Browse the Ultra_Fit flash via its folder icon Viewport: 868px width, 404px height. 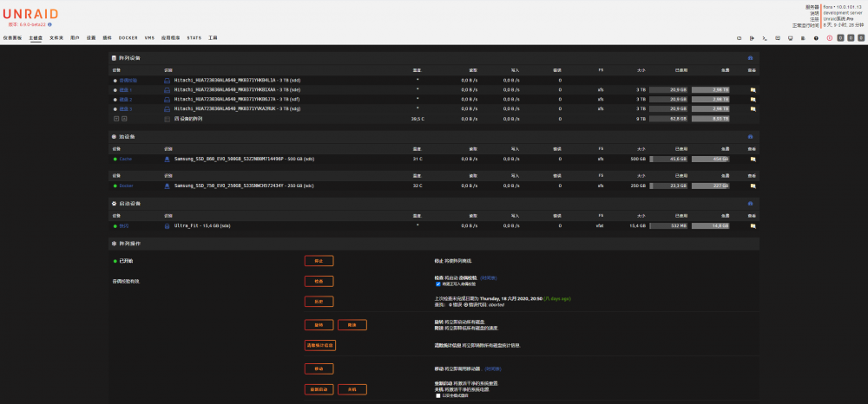click(753, 226)
